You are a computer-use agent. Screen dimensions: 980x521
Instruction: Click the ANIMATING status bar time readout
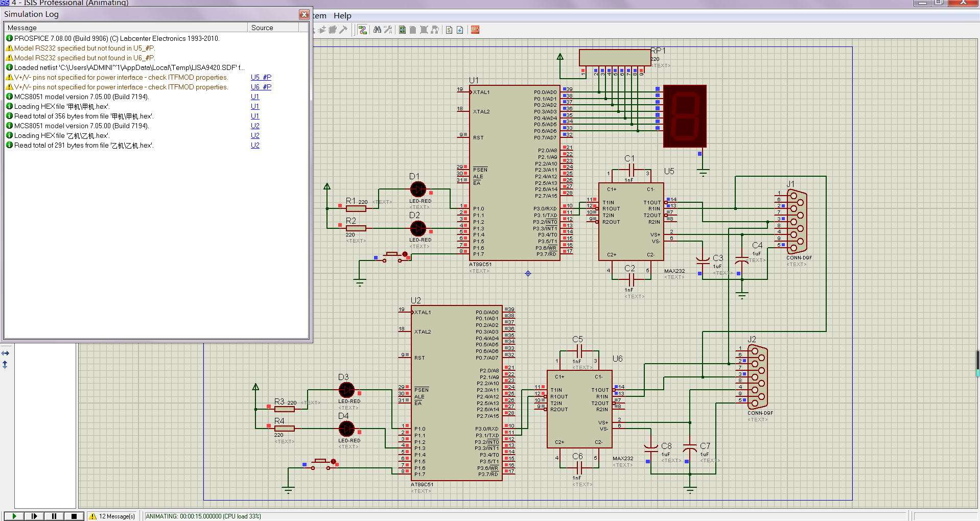click(x=203, y=516)
